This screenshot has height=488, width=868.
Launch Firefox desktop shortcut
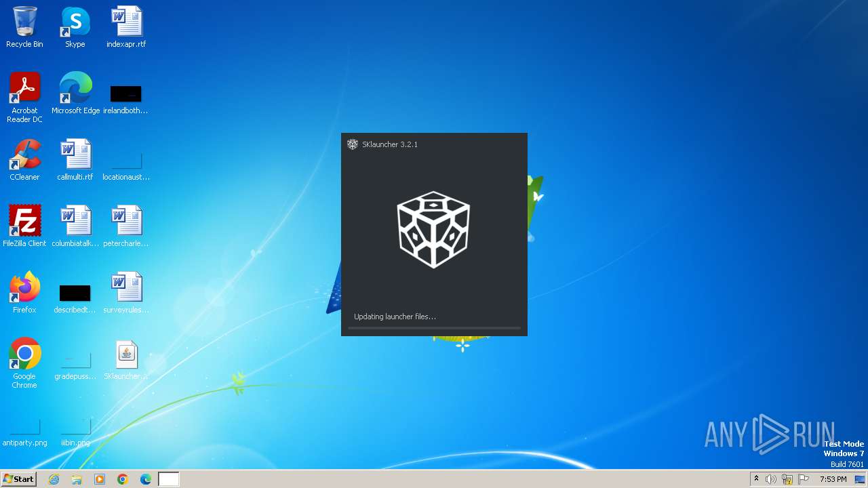pyautogui.click(x=24, y=293)
